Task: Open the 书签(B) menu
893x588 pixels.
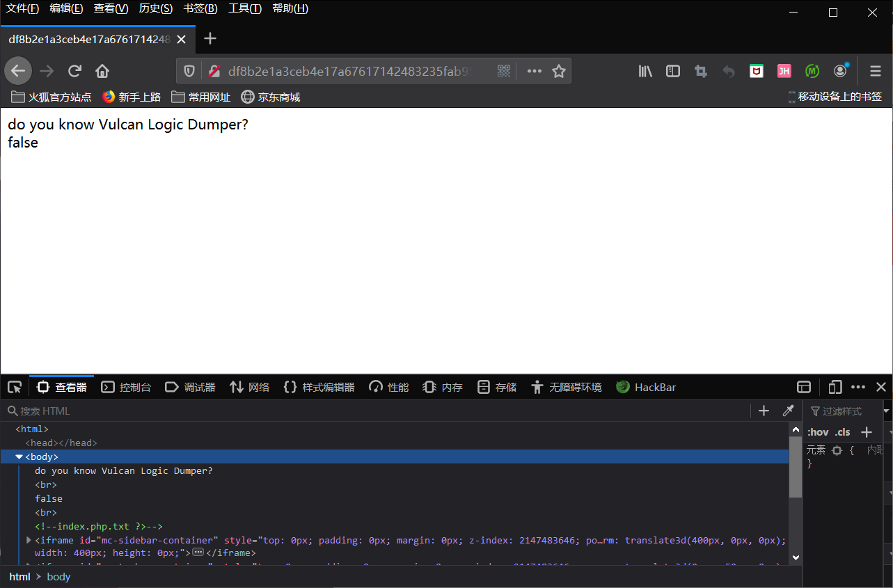Action: coord(200,8)
